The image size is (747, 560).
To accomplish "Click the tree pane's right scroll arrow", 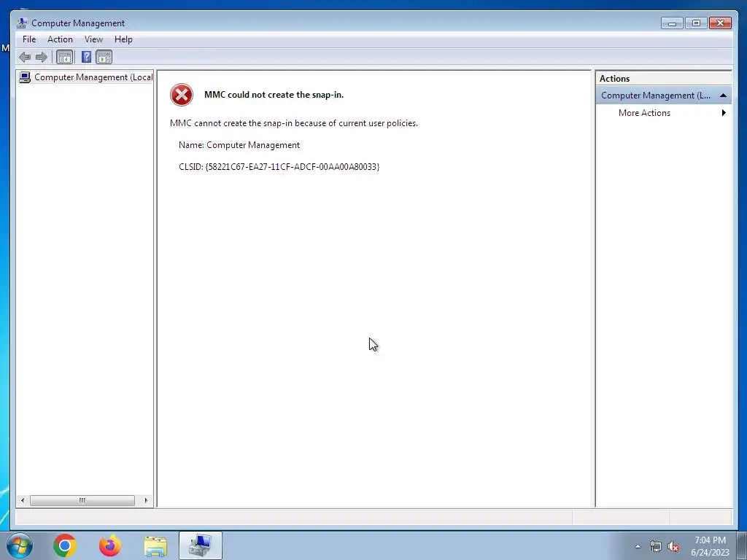I will [x=146, y=500].
